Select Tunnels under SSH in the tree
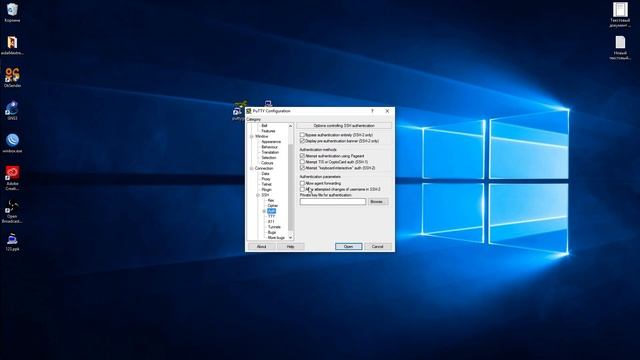This screenshot has width=640, height=360. (275, 227)
